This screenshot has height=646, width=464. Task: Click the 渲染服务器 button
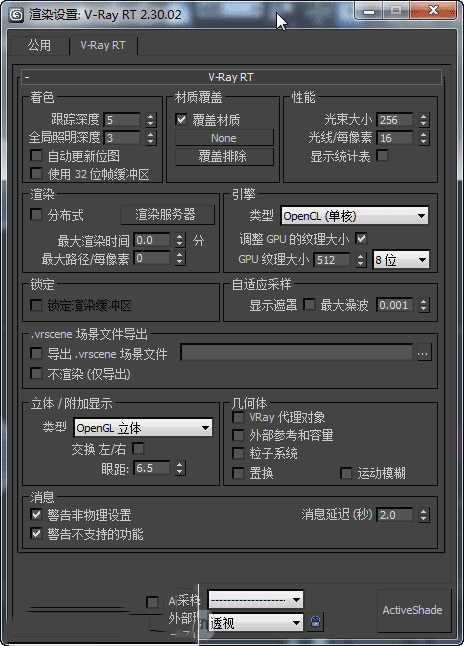[167, 215]
